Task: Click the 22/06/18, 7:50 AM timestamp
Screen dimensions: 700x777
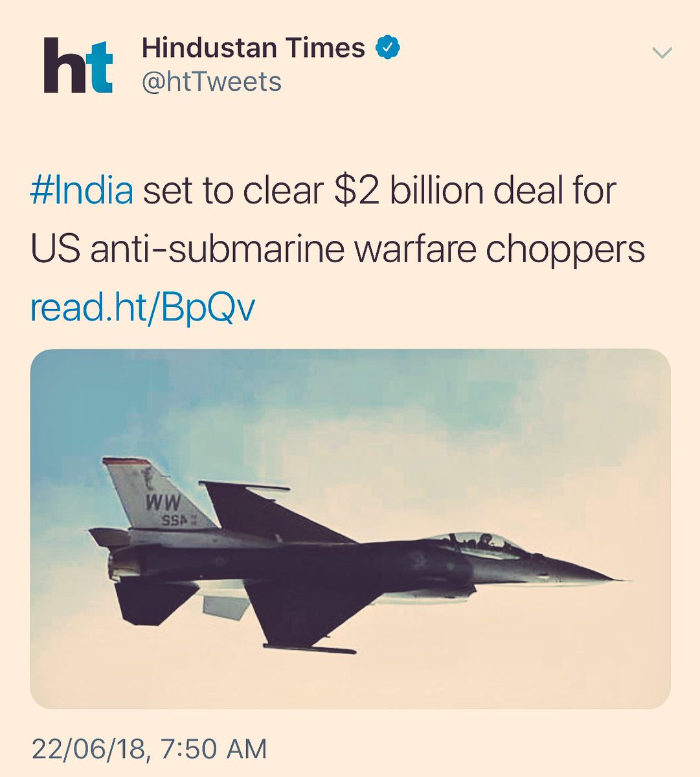Action: click(x=149, y=749)
